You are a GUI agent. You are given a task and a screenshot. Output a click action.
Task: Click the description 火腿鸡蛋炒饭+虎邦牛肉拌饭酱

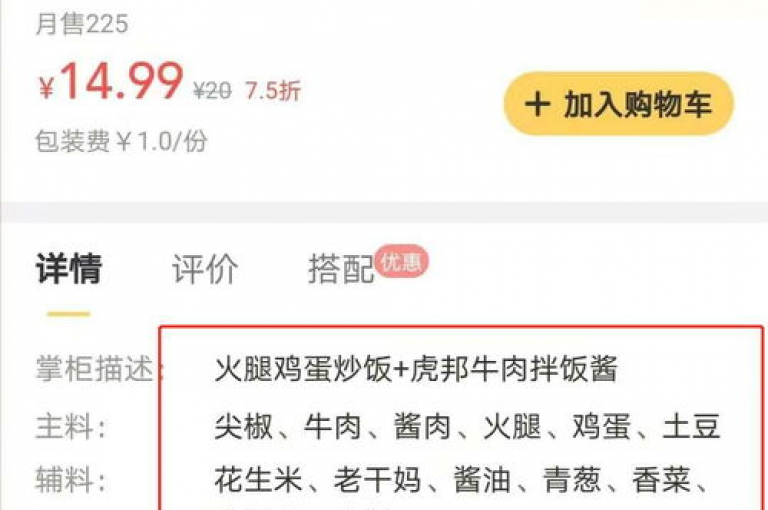point(416,368)
